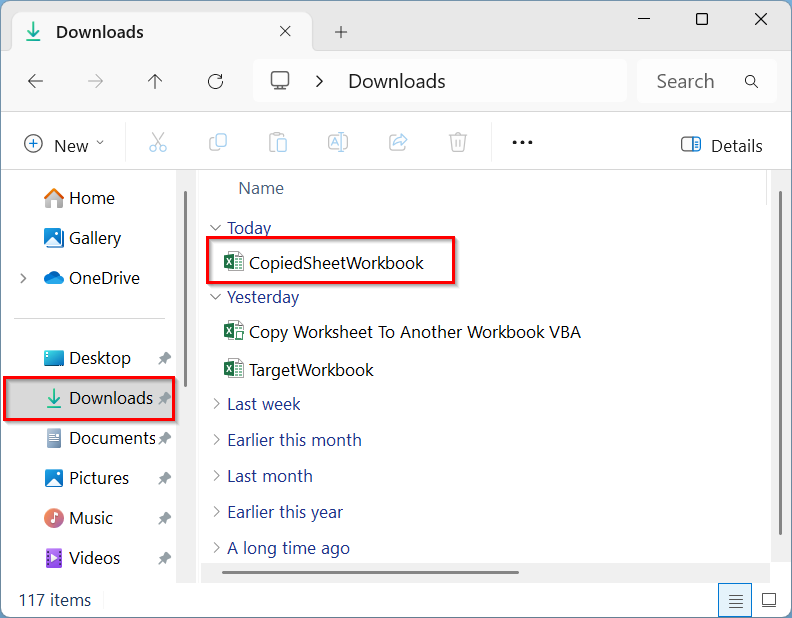Switch to large thumbnails view layout
Image resolution: width=792 pixels, height=618 pixels.
[769, 600]
